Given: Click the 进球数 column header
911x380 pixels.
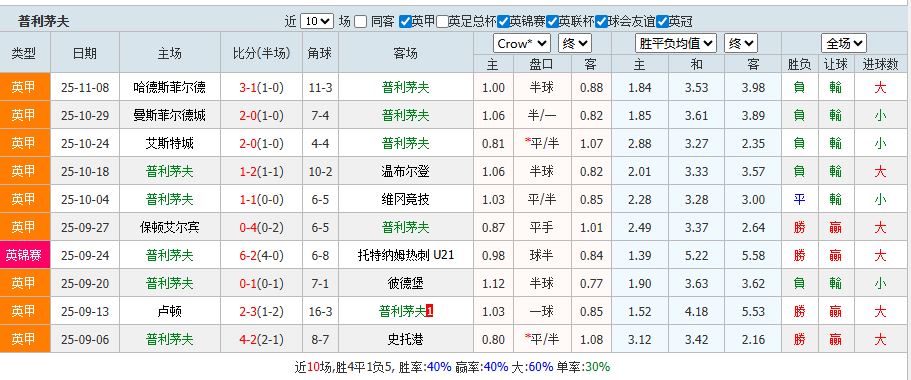Looking at the screenshot, I should 880,64.
